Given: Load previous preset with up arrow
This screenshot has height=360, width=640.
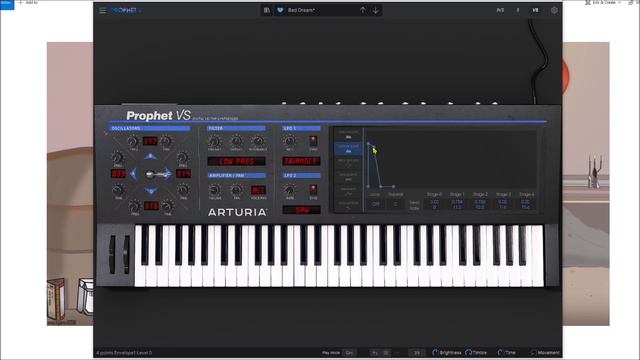Looking at the screenshot, I should 362,10.
